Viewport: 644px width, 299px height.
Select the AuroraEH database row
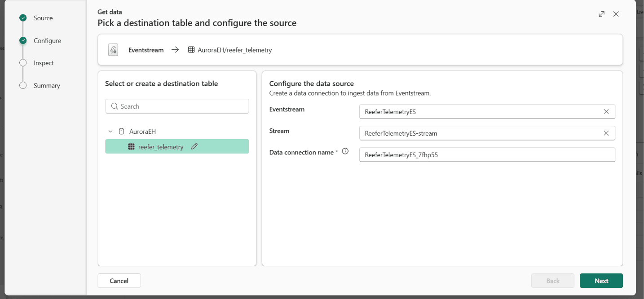click(x=177, y=132)
